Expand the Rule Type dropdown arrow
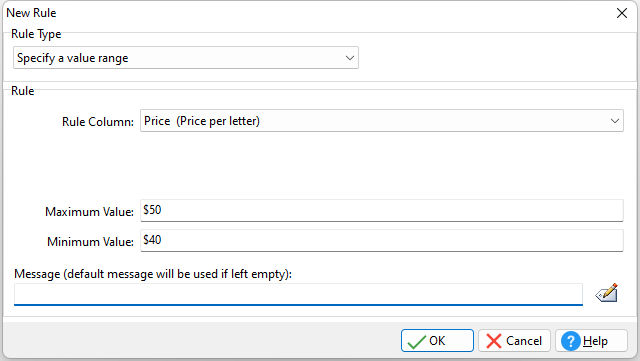 click(349, 58)
